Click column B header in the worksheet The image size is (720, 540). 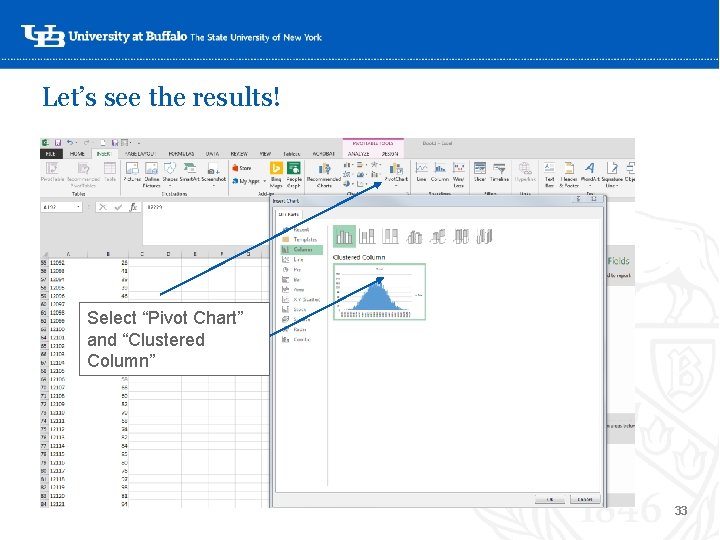[108, 254]
